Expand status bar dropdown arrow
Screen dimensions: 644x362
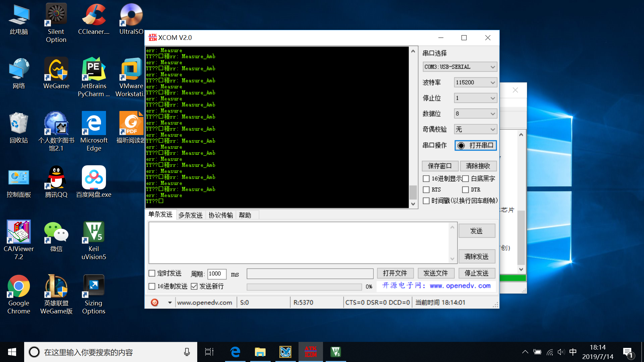pyautogui.click(x=170, y=302)
